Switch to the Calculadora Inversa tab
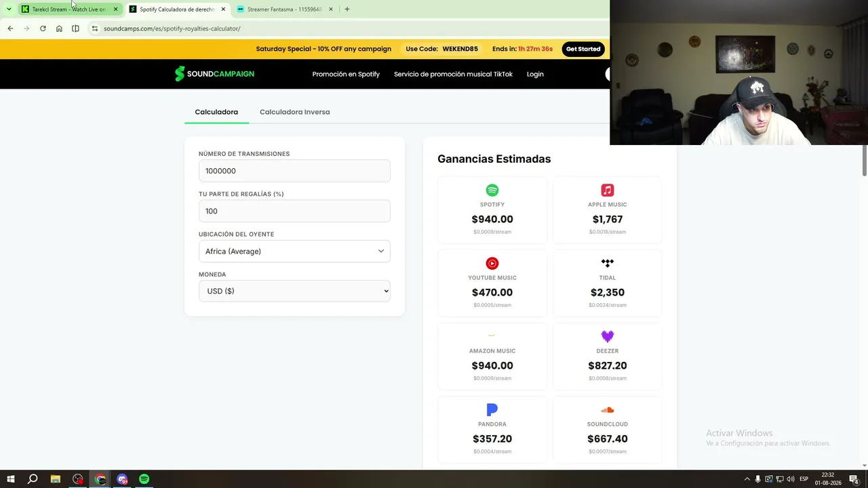The image size is (868, 488). point(295,112)
